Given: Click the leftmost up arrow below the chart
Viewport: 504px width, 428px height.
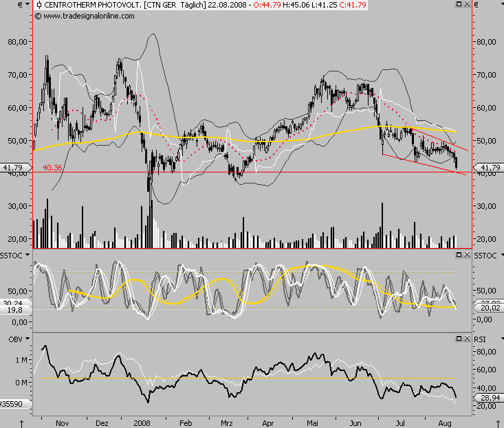Looking at the screenshot, I should [23, 422].
